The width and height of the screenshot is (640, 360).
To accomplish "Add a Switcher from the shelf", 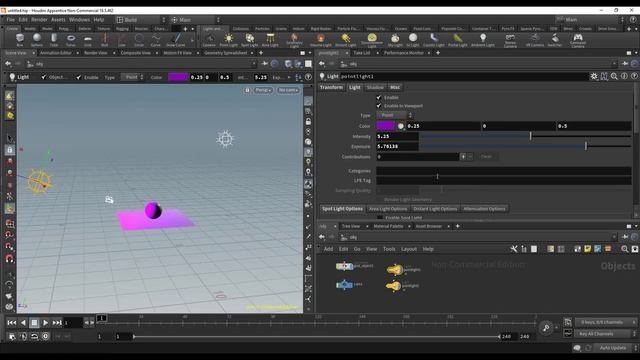I will tap(555, 40).
